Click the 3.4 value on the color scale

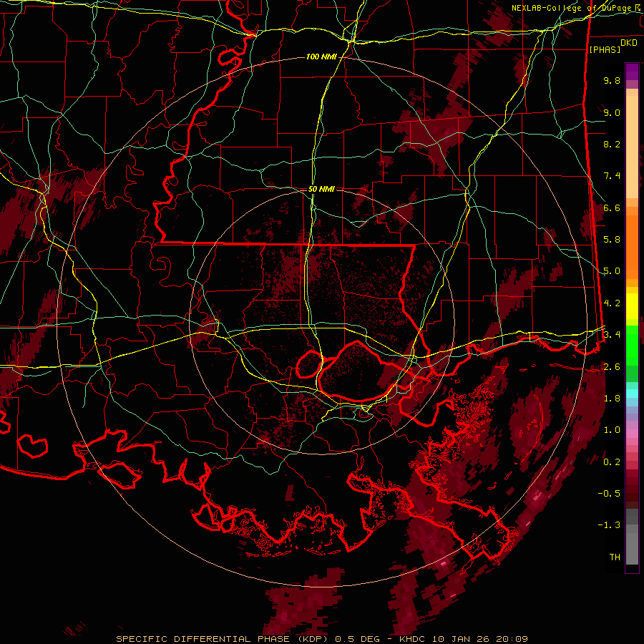[x=612, y=335]
